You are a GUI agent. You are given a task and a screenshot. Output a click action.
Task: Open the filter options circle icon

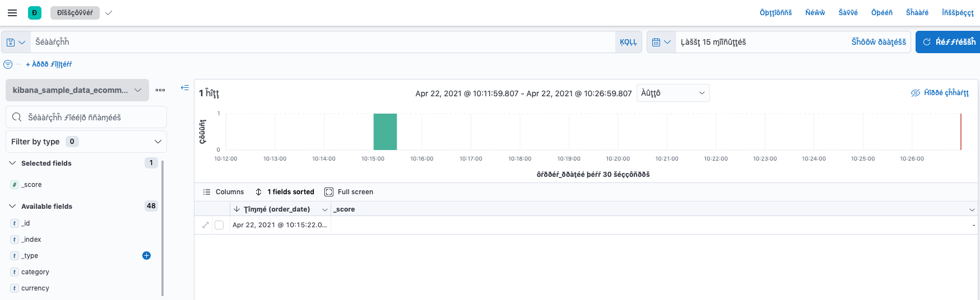8,64
